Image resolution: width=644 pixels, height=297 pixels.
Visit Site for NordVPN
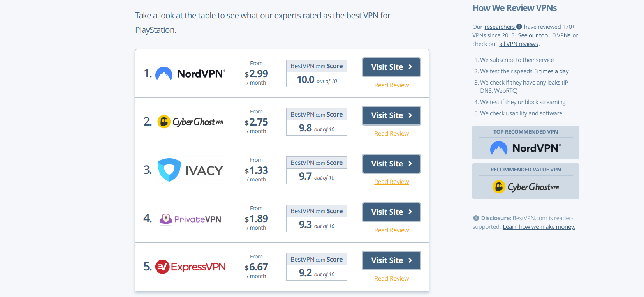[x=391, y=67]
